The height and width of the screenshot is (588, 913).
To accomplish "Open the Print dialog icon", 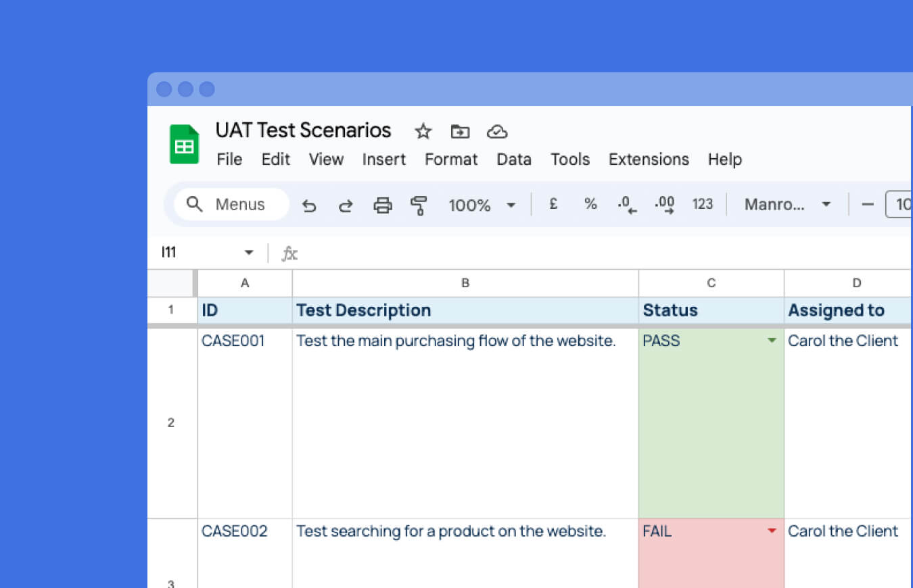I will [x=383, y=205].
